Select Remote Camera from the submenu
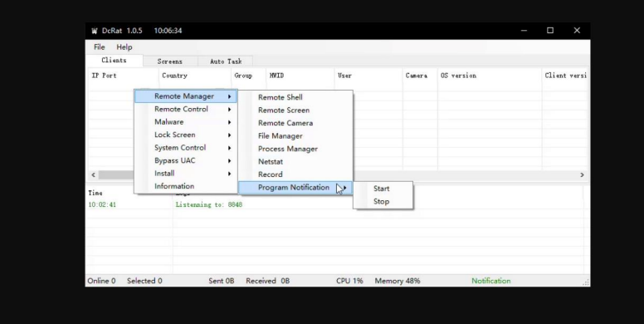This screenshot has height=324, width=644. (x=295, y=123)
